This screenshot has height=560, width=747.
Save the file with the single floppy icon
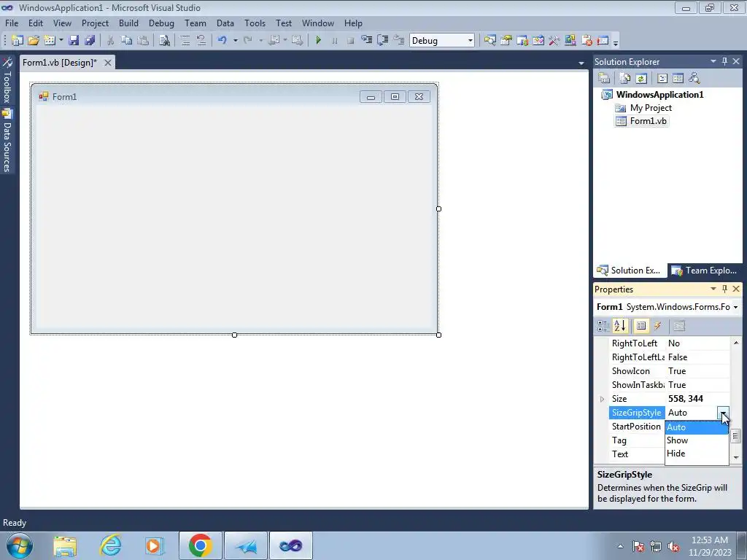tap(74, 41)
